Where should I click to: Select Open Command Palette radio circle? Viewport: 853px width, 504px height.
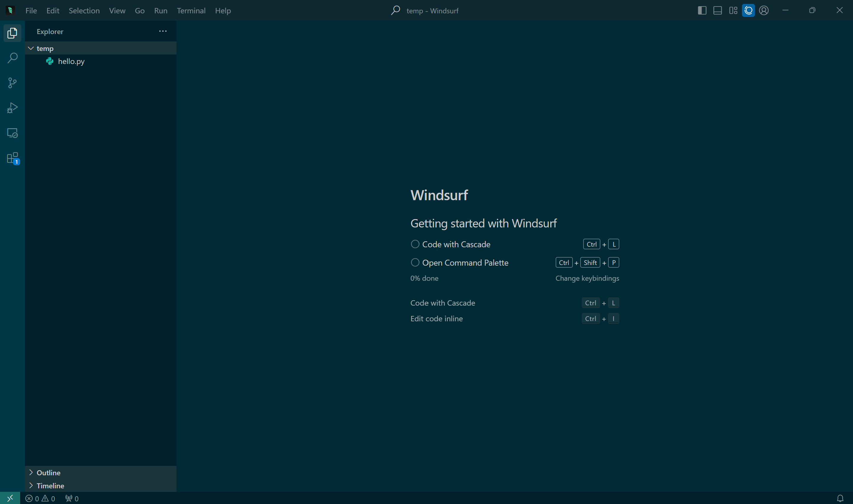(x=415, y=263)
